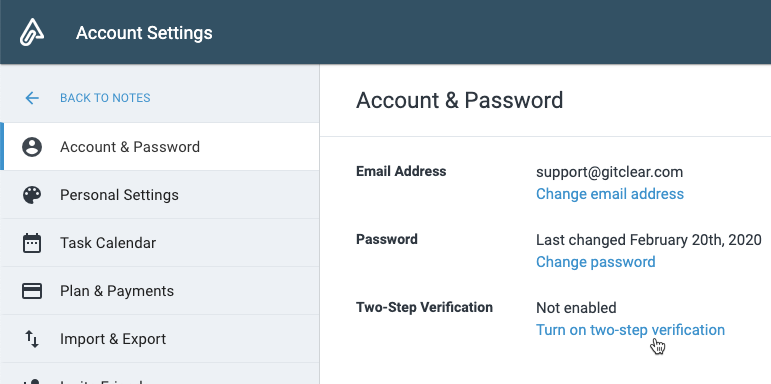
Task: Turn on two-step verification link
Action: pyautogui.click(x=630, y=329)
